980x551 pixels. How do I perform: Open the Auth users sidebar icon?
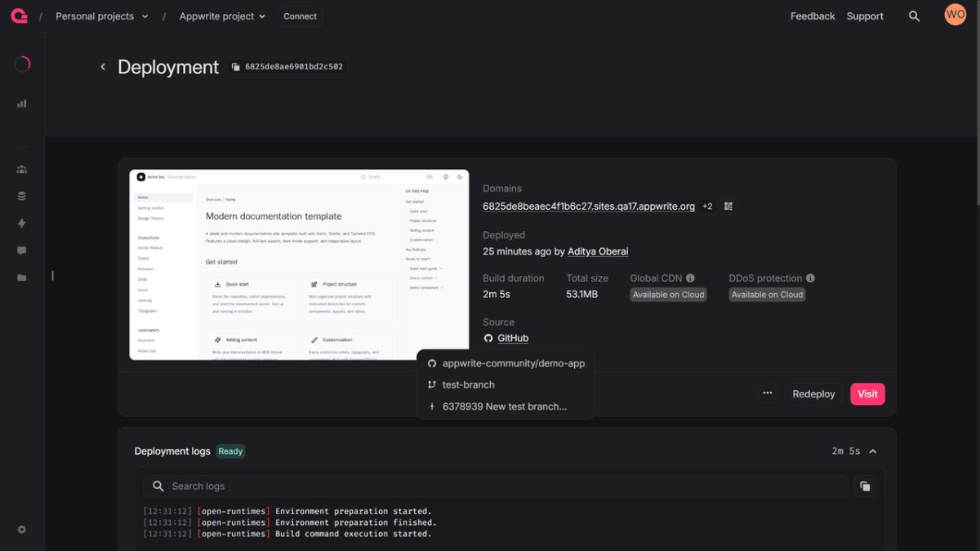(22, 170)
